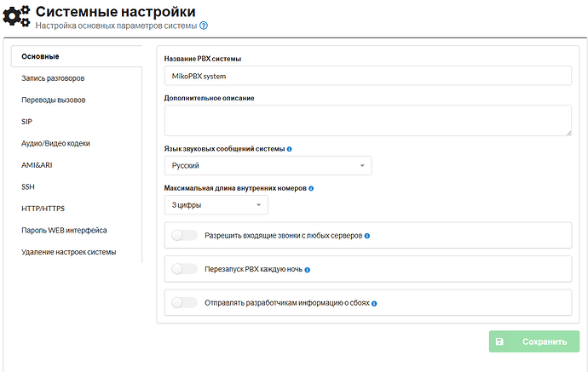Click the help icon beside the page subtitle
Screen dimensions: 588x372
pos(204,26)
